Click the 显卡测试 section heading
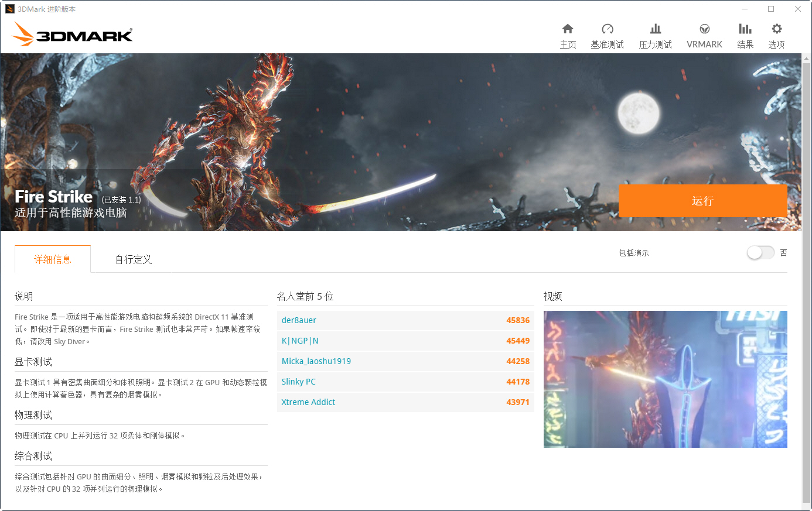812x511 pixels. coord(33,362)
